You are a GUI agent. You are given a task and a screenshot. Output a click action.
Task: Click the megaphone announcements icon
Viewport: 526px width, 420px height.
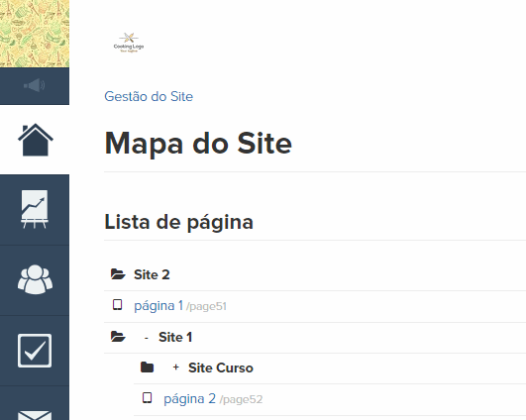click(35, 85)
